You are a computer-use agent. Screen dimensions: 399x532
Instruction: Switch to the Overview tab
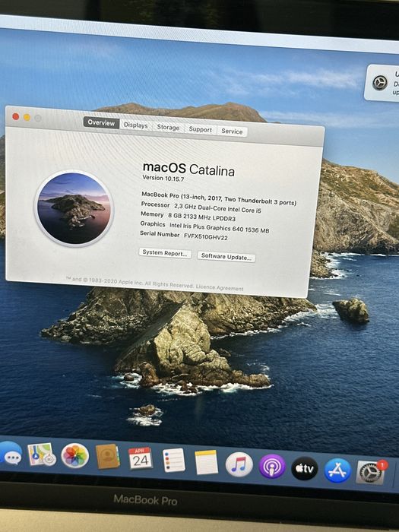pyautogui.click(x=101, y=123)
